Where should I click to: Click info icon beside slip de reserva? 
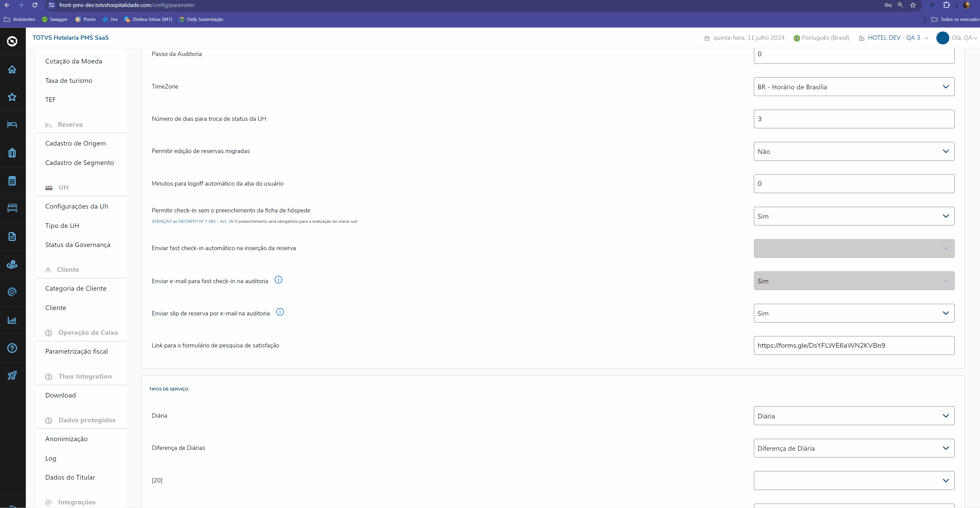click(280, 312)
